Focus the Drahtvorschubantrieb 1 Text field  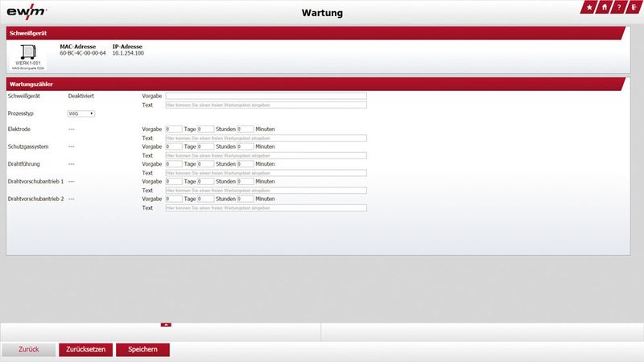pyautogui.click(x=266, y=191)
